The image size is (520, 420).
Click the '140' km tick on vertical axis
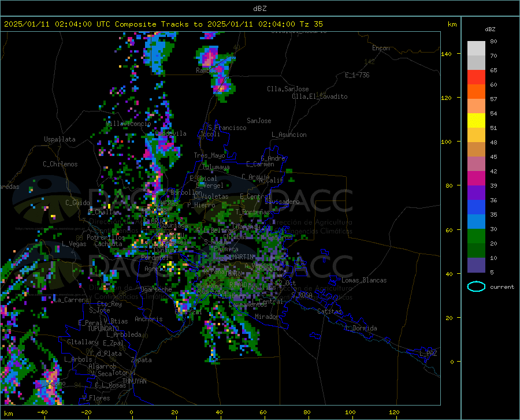(446, 54)
